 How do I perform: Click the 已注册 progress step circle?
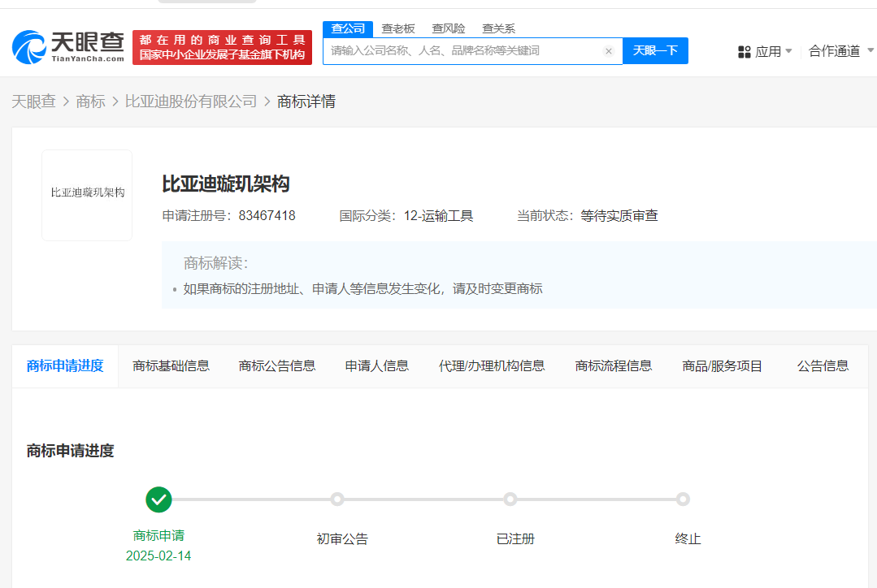(x=510, y=499)
